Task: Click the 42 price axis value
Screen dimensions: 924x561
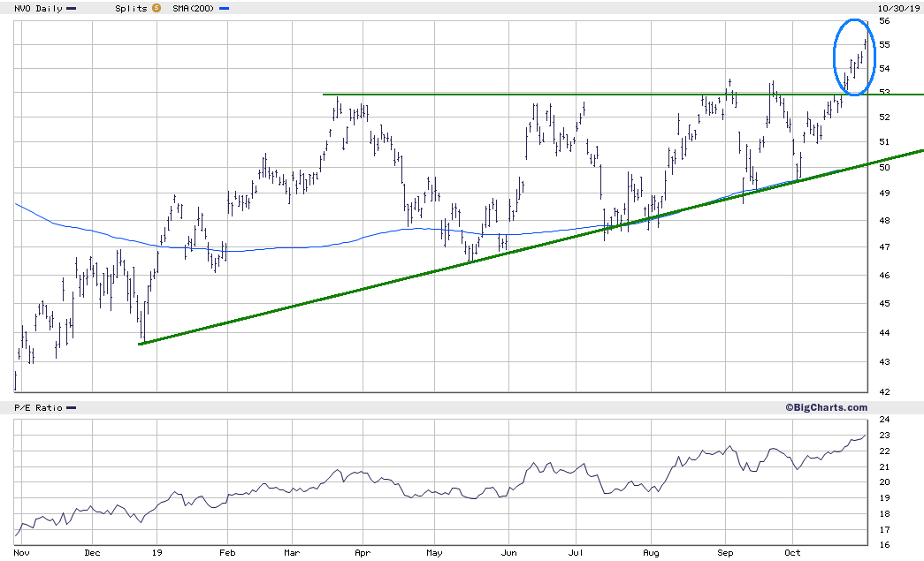Action: coord(884,392)
